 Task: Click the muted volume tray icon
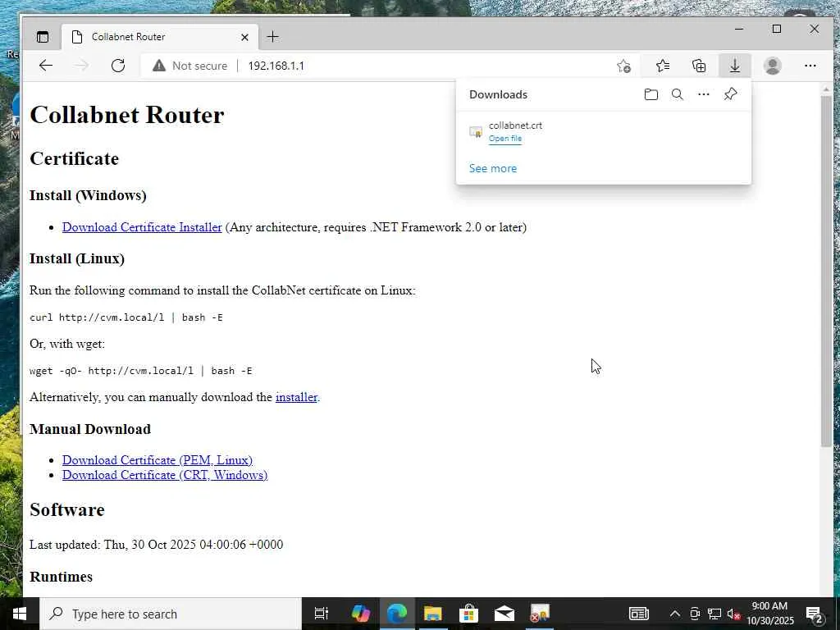[x=733, y=614]
